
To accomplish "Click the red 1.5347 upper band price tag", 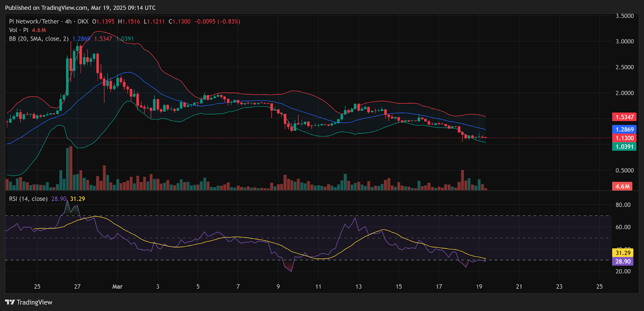I will (624, 117).
